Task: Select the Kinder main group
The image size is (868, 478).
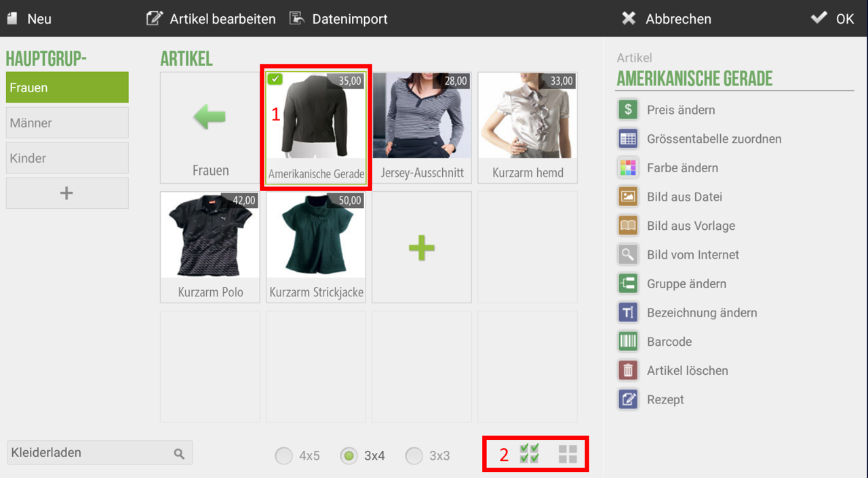Action: 67,158
